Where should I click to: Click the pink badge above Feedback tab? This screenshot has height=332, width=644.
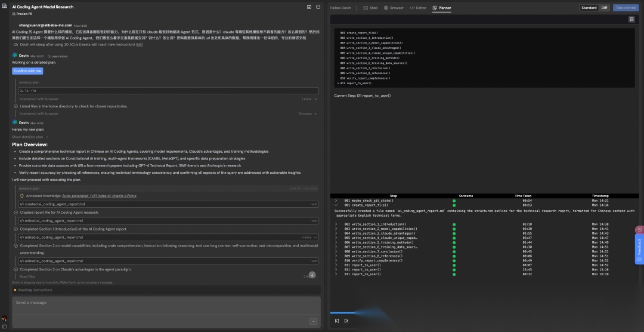point(639,229)
